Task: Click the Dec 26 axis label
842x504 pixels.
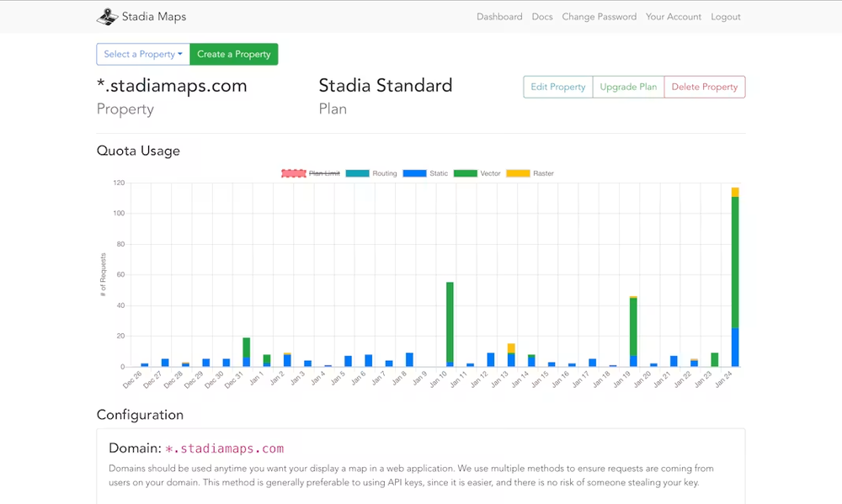Action: click(132, 379)
